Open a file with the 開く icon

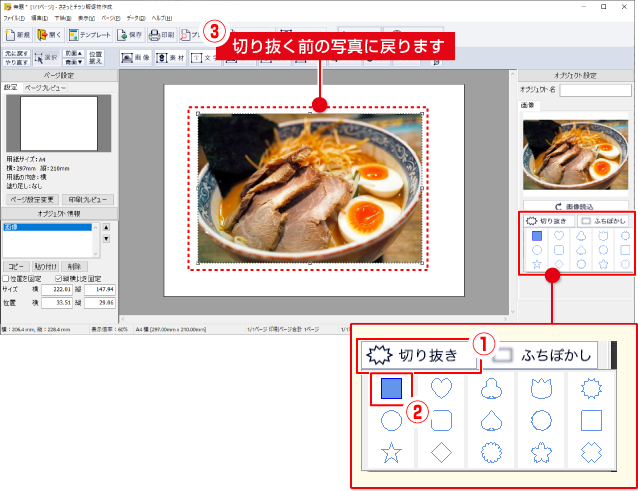pos(49,35)
